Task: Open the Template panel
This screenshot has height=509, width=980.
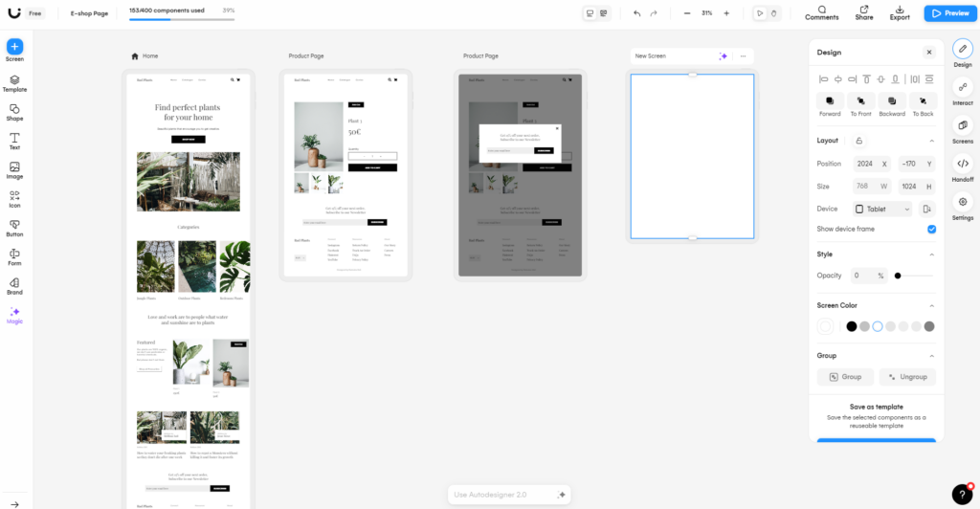Action: click(14, 82)
